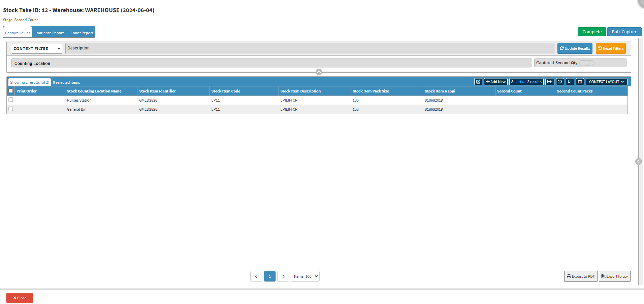Open the CONTEXT FILTER dropdown
644x304 pixels.
pyautogui.click(x=37, y=48)
